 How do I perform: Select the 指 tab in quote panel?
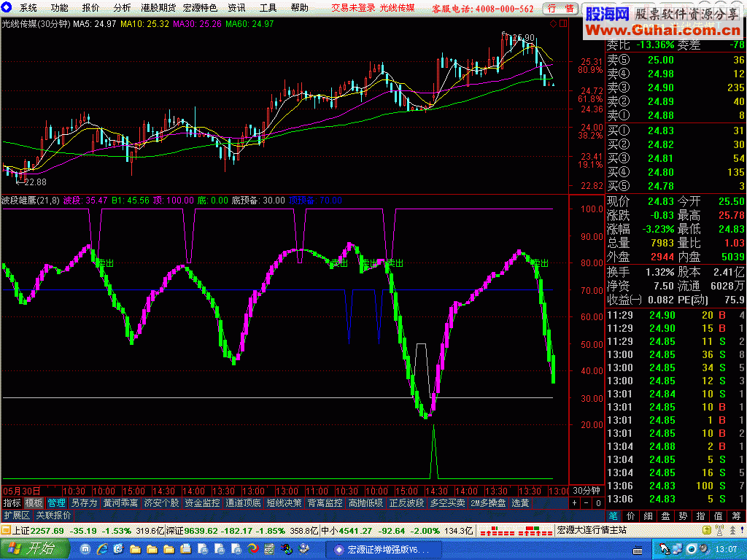(x=701, y=516)
